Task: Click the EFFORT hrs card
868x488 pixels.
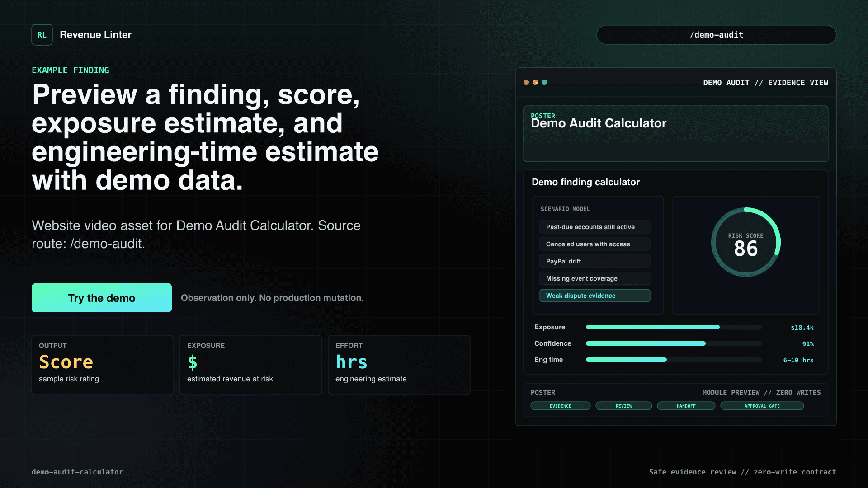Action: (399, 365)
